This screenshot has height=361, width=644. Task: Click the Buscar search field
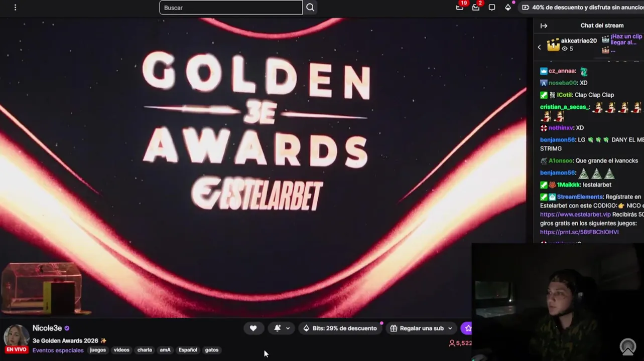tap(231, 8)
